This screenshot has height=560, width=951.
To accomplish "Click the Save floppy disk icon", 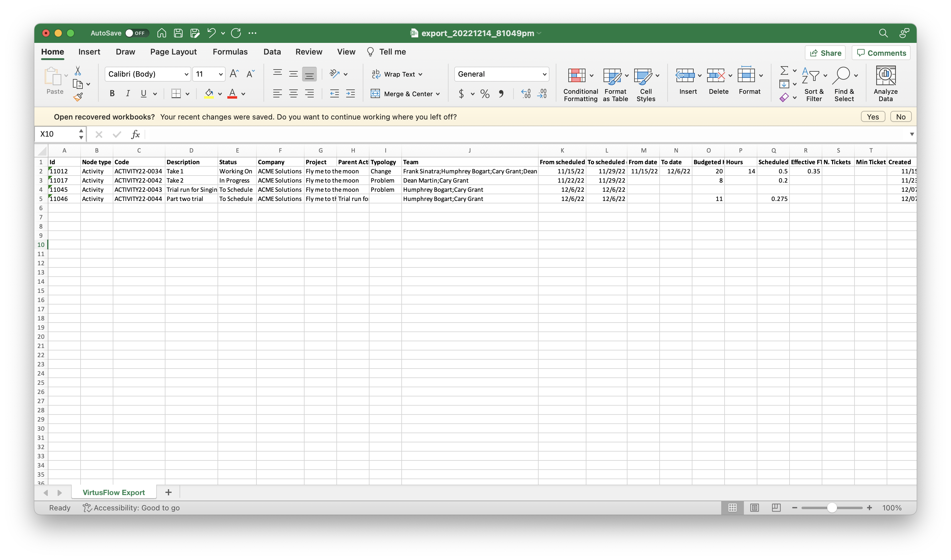I will pos(178,33).
